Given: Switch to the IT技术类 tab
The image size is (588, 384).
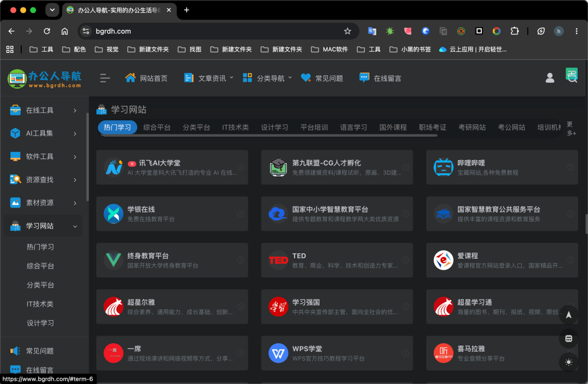Looking at the screenshot, I should [x=236, y=127].
